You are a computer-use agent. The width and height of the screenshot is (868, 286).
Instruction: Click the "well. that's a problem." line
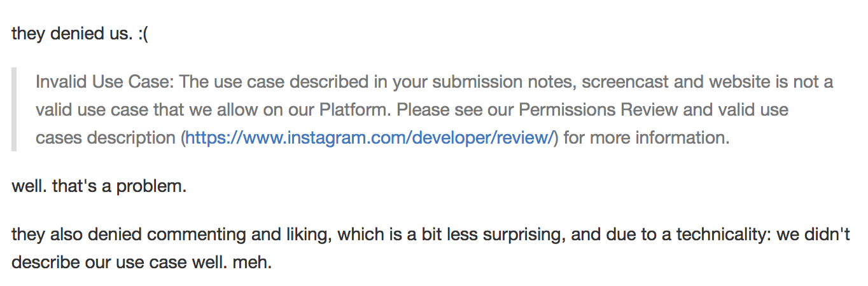click(x=99, y=187)
